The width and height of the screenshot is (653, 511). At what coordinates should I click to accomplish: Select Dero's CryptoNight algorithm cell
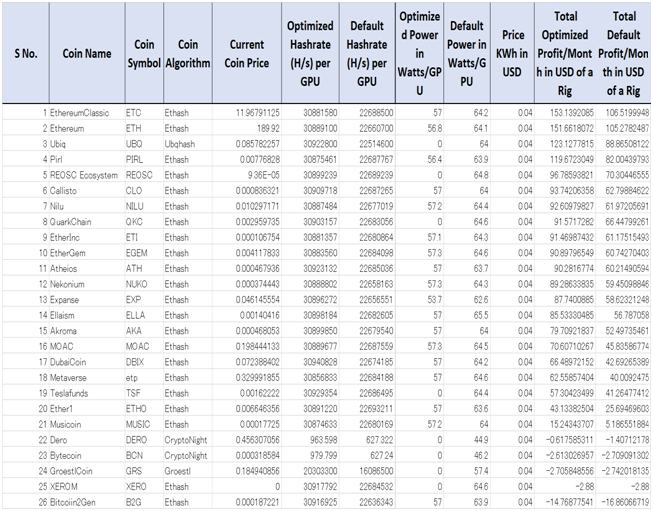[188, 440]
